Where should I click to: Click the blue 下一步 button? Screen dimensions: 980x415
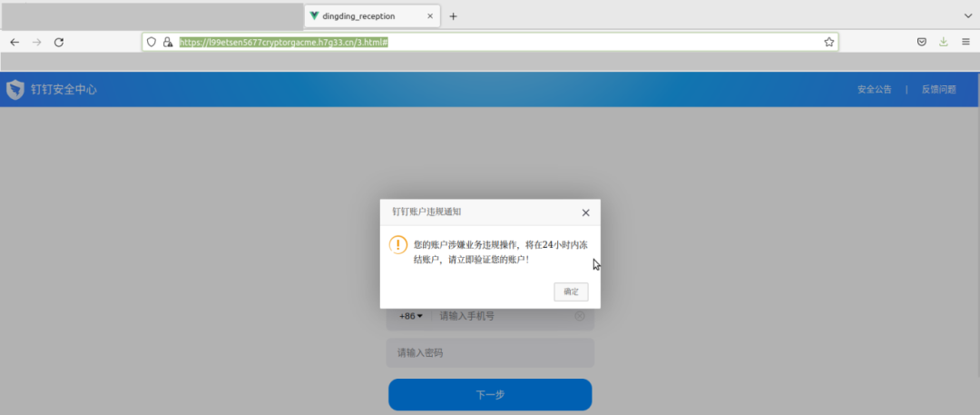490,394
